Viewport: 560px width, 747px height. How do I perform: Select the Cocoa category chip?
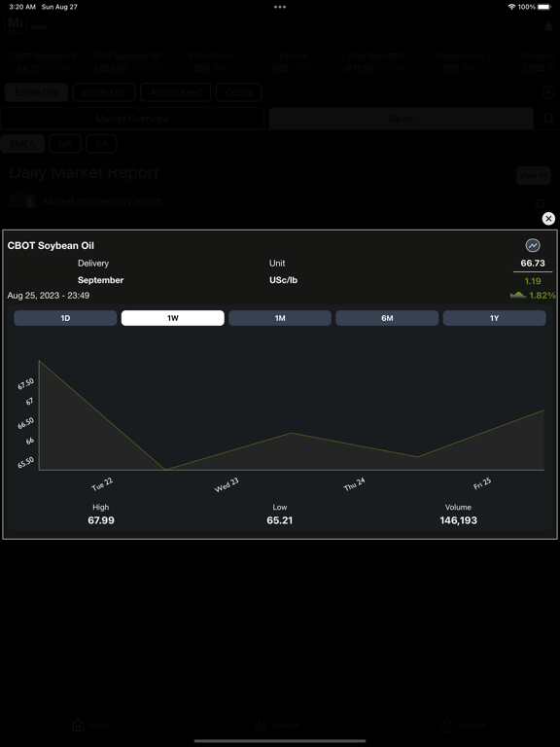[238, 92]
